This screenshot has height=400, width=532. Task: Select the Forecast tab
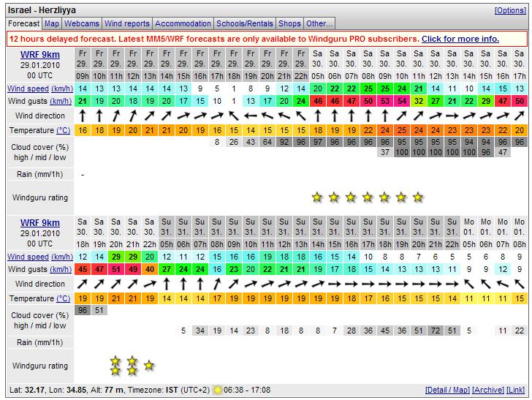23,23
